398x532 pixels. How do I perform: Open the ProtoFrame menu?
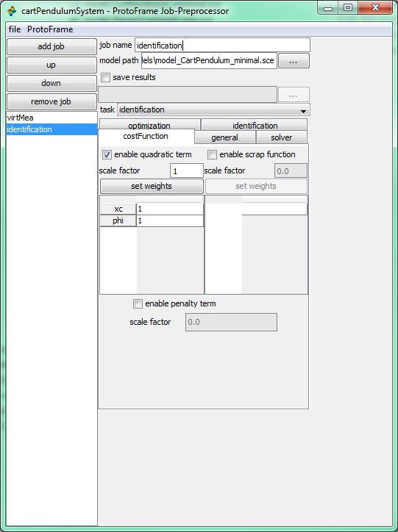point(50,29)
